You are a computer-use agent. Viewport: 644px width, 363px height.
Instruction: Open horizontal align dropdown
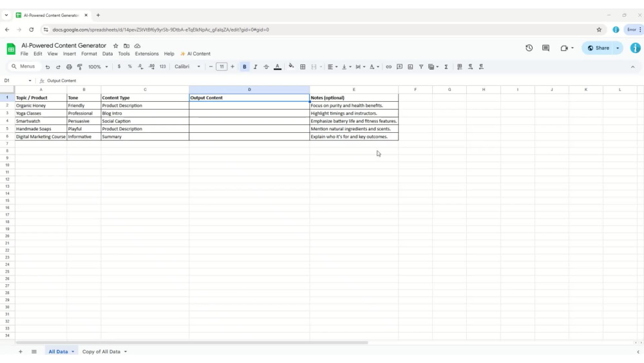coord(332,66)
